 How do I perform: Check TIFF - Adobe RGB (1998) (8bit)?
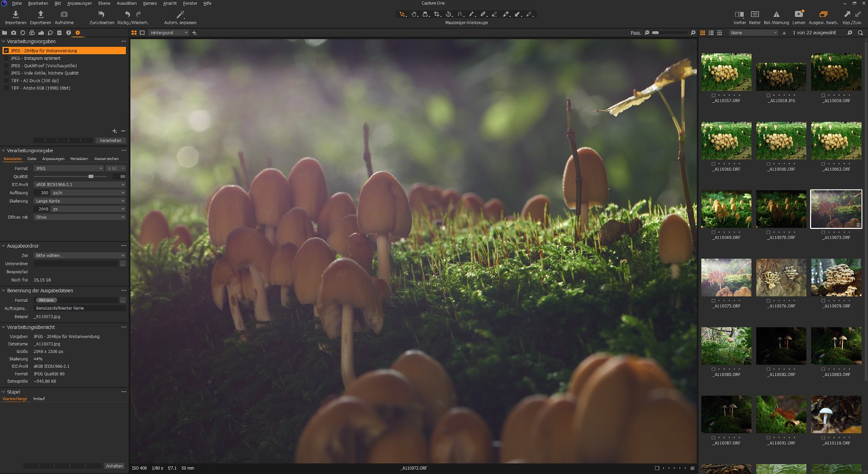click(6, 88)
